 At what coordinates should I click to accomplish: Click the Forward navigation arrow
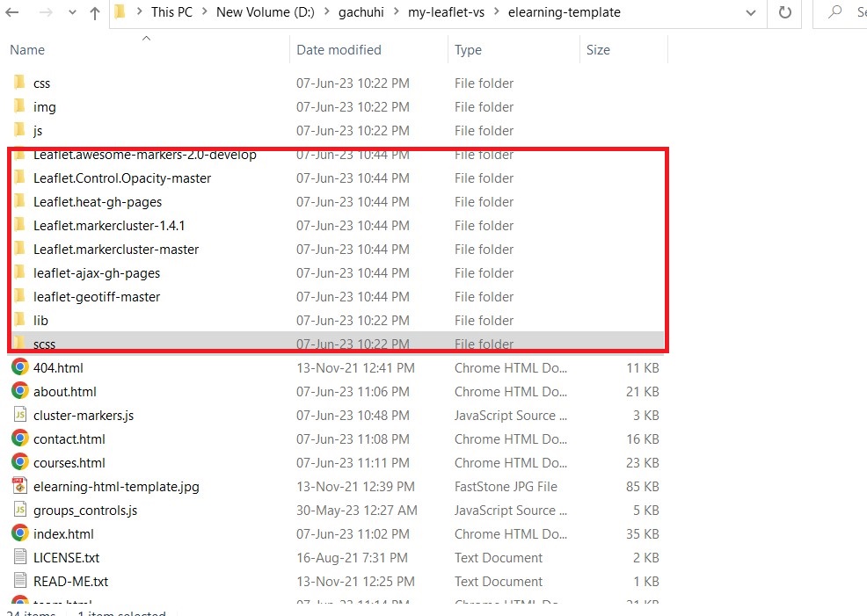tap(45, 13)
